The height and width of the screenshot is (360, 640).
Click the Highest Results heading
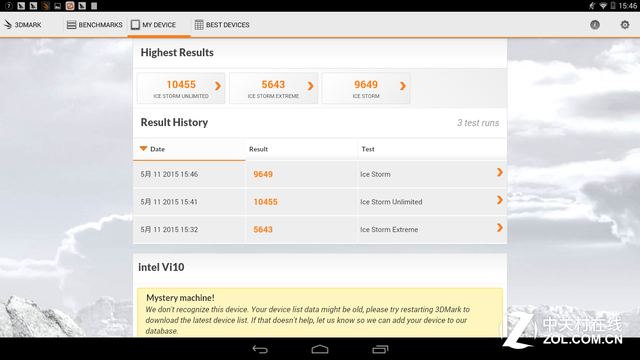click(177, 53)
